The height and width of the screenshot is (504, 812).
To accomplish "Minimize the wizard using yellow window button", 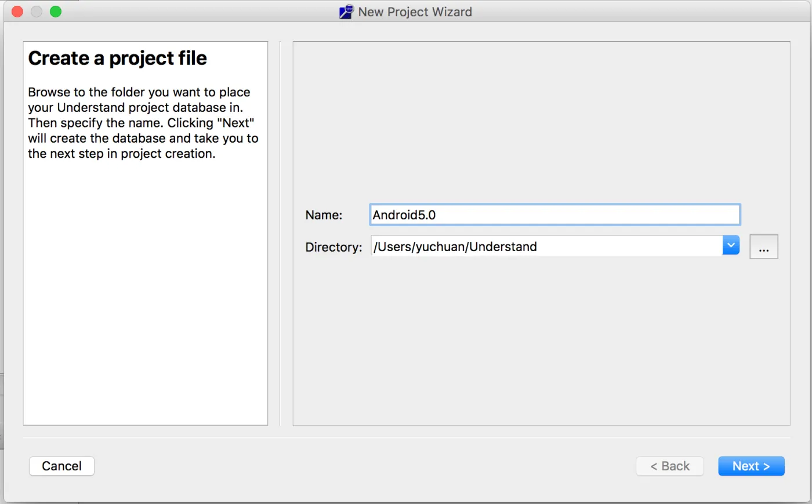I will [x=37, y=12].
